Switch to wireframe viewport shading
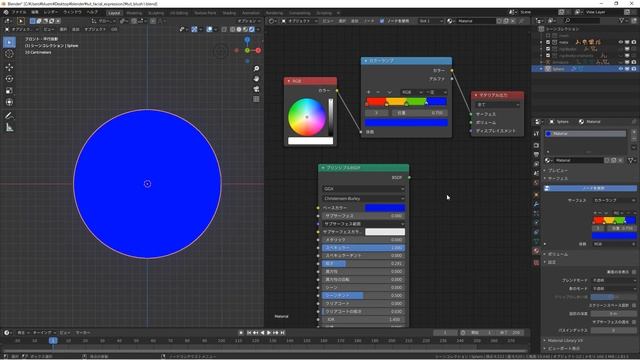 [233, 29]
